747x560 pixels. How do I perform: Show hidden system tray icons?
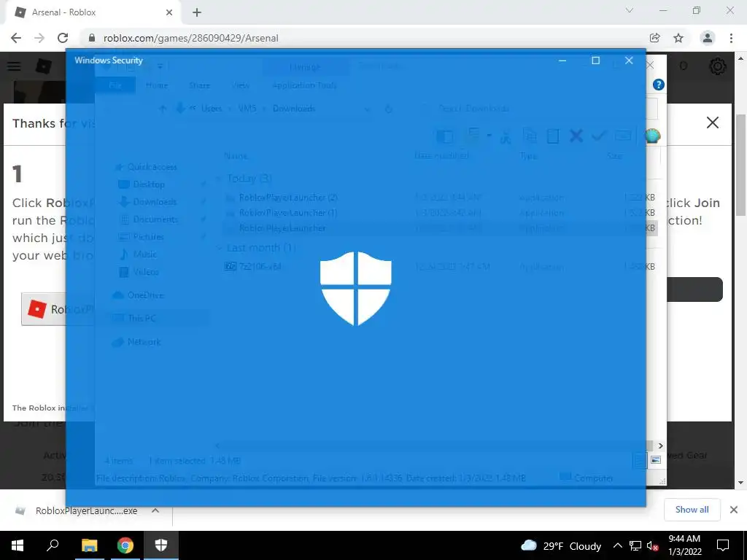pyautogui.click(x=617, y=545)
